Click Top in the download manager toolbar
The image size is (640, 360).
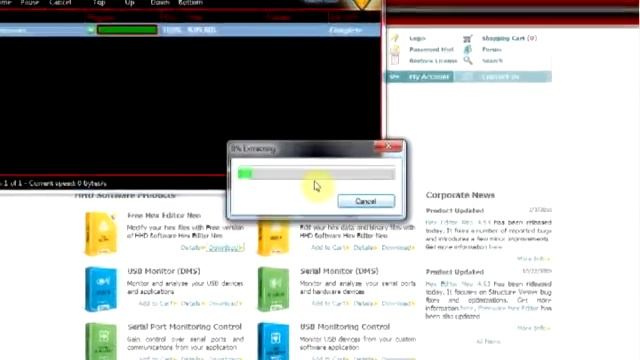click(99, 2)
